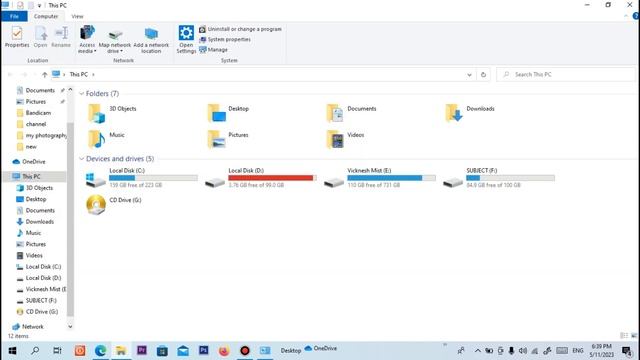Viewport: 640px width, 360px height.
Task: Open Firefox from taskbar
Action: click(x=224, y=351)
